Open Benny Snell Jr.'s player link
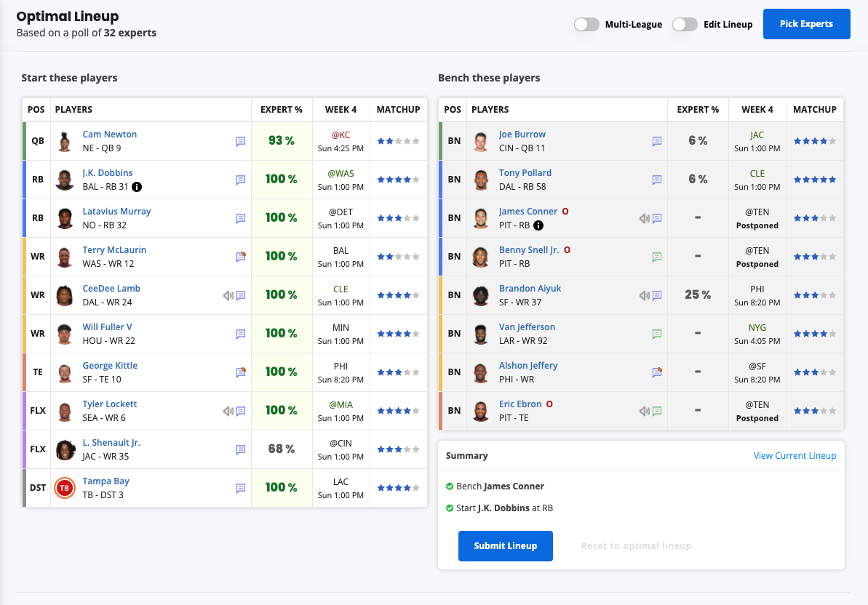 click(529, 250)
